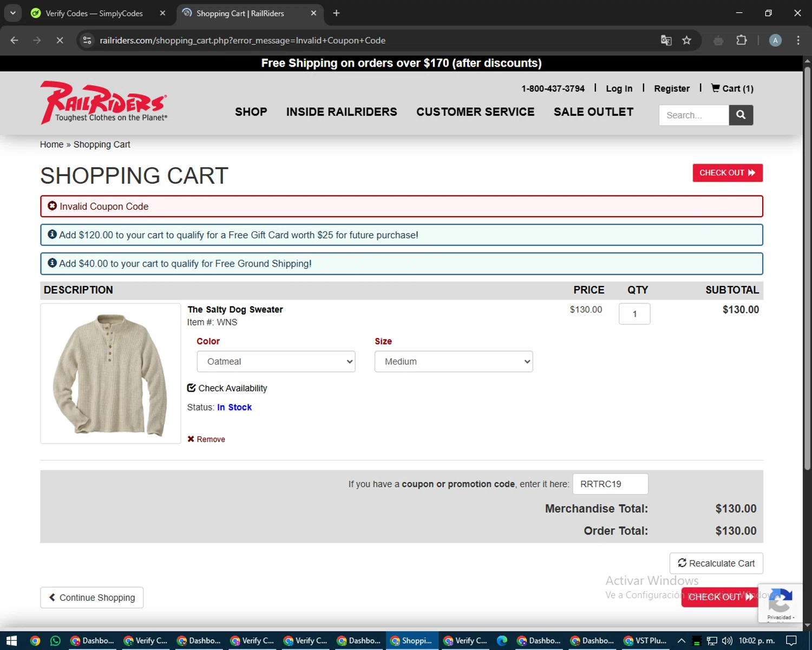Open the pinned Chrome icon on taskbar
812x650 pixels.
click(x=35, y=641)
